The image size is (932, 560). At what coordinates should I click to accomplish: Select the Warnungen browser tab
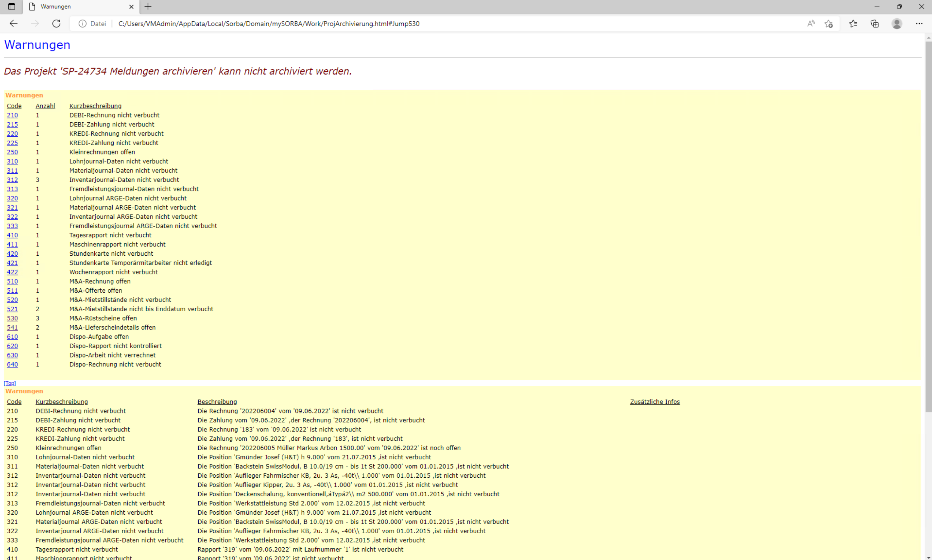[x=81, y=6]
